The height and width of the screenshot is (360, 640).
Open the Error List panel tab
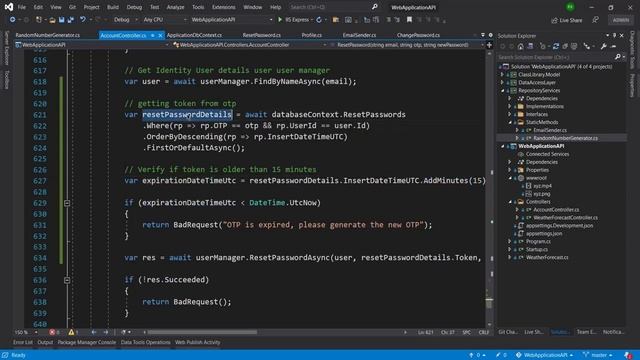tap(23, 342)
